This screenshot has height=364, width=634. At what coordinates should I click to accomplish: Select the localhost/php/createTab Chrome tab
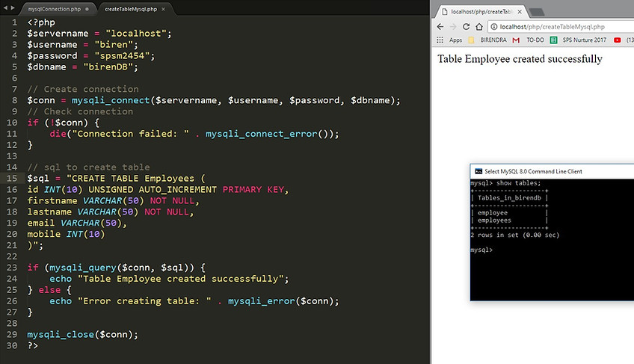coord(481,12)
